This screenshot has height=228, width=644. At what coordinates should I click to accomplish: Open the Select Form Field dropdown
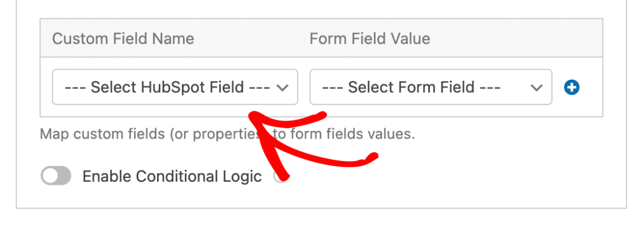[431, 87]
